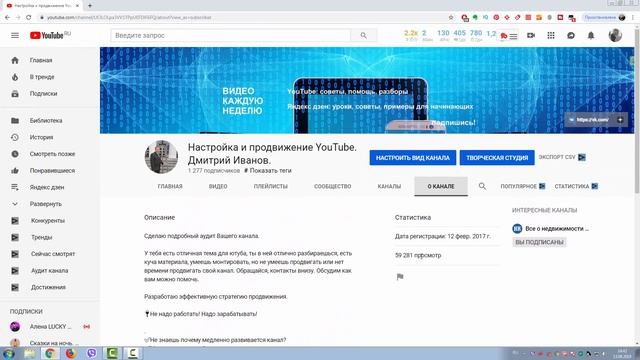The height and width of the screenshot is (360, 640).
Task: Open Chrome from the taskbar
Action: pyautogui.click(x=50, y=353)
